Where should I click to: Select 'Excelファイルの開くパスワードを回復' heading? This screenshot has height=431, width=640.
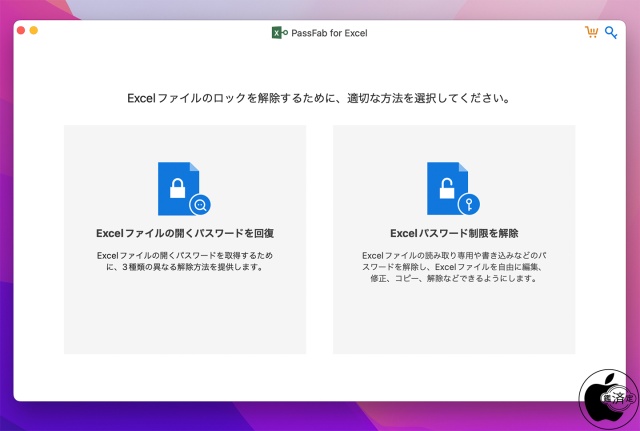[x=185, y=233]
